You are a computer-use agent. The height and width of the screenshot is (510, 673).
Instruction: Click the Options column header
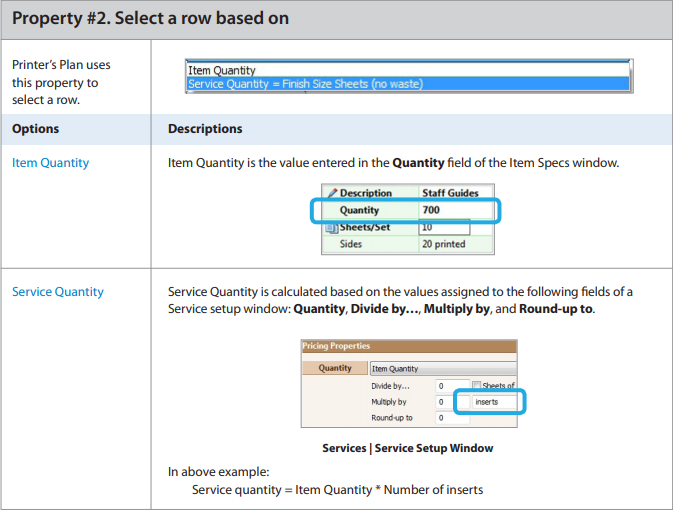click(36, 129)
